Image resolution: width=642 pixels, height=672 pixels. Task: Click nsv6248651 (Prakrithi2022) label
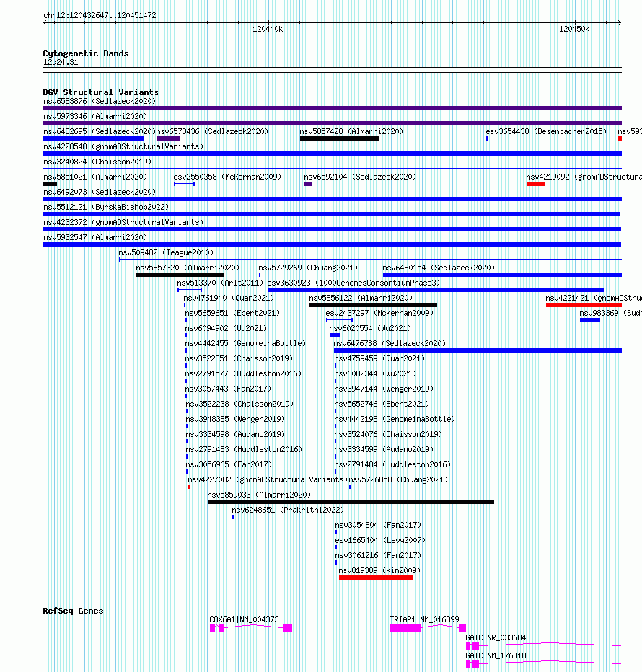click(x=288, y=510)
